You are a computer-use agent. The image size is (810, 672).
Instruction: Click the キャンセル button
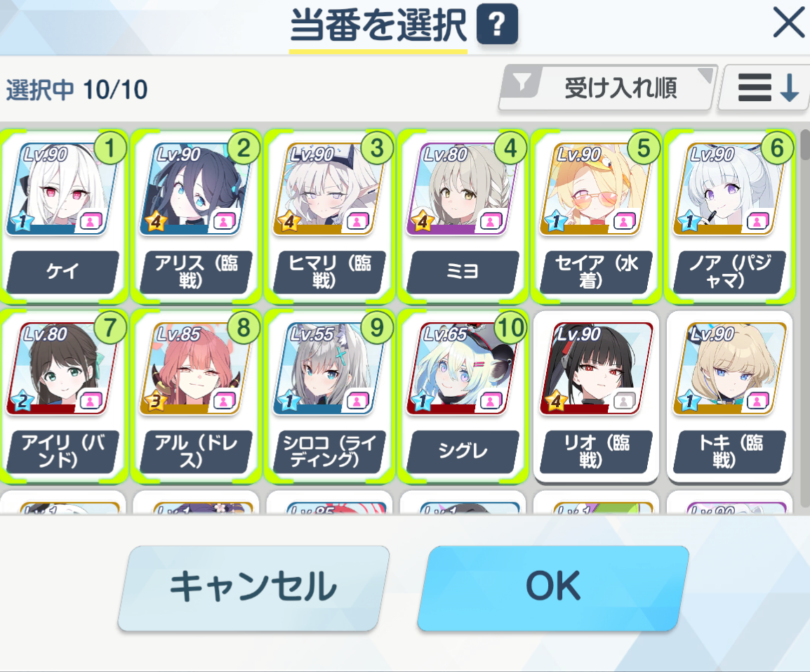(253, 588)
